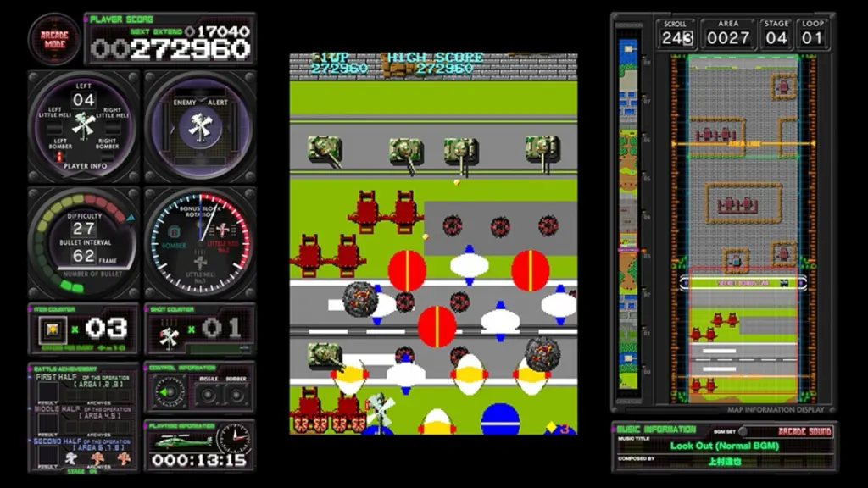Image resolution: width=868 pixels, height=488 pixels.
Task: Click the Area counter value 0027
Action: 728,38
